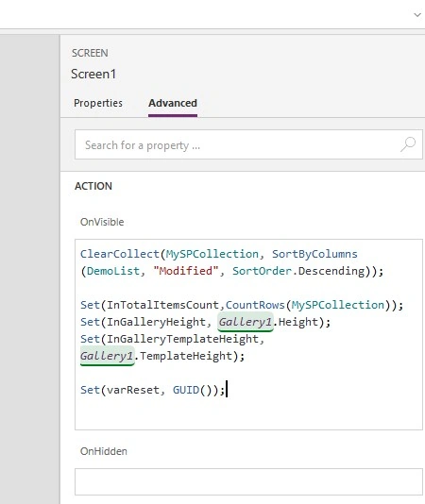Switch to the Properties tab
Viewport: 425px width, 504px height.
98,103
